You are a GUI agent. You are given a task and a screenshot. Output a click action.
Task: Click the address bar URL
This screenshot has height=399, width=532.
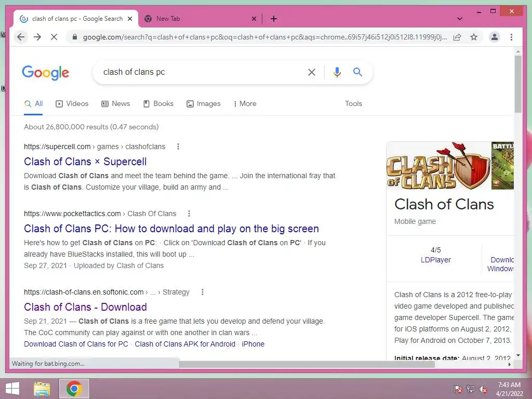click(264, 37)
